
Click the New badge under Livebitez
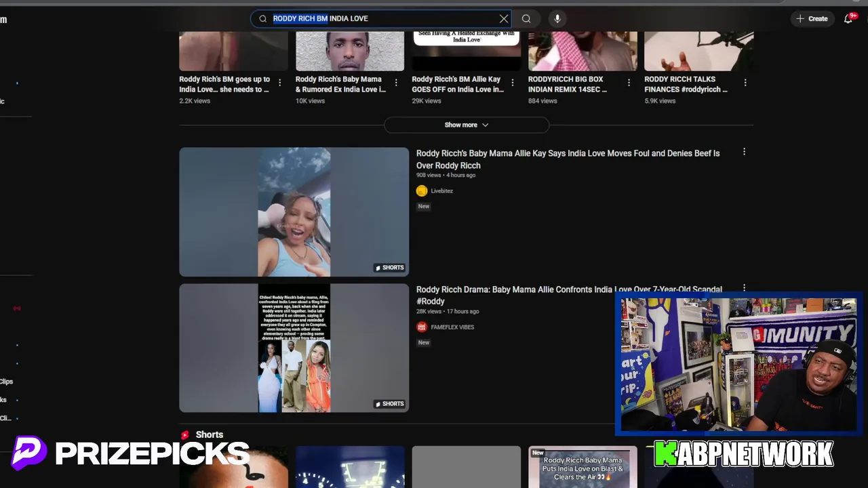(424, 206)
